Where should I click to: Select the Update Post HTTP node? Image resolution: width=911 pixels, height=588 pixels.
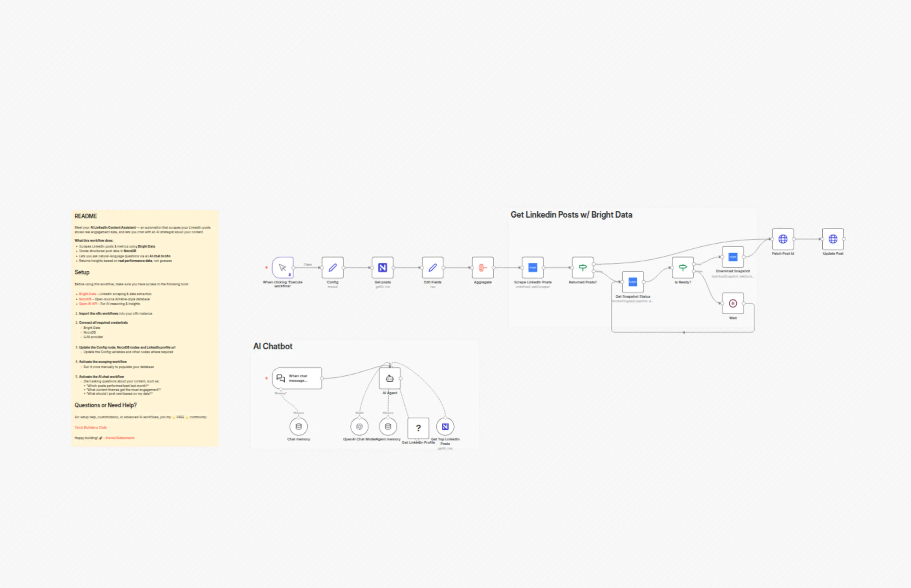[833, 239]
